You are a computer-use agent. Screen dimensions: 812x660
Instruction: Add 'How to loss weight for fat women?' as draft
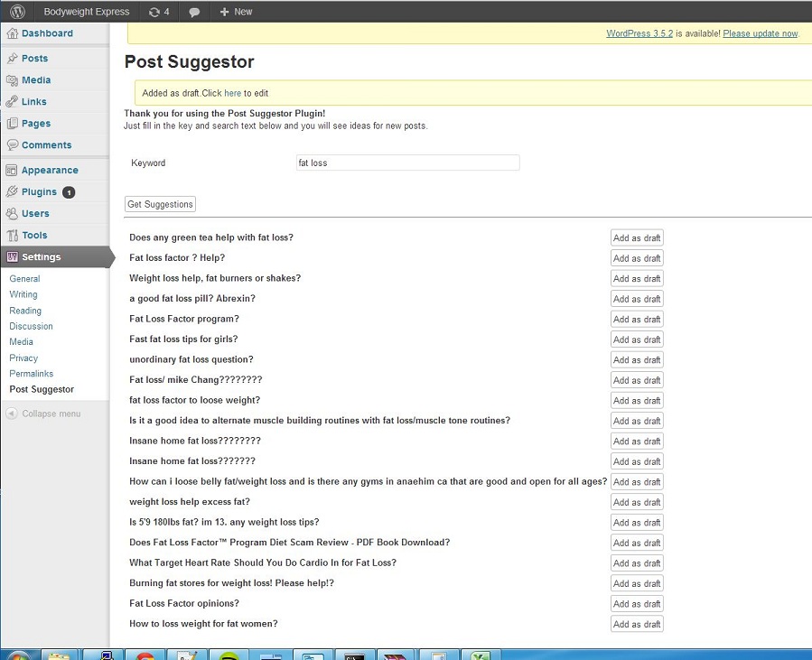637,624
